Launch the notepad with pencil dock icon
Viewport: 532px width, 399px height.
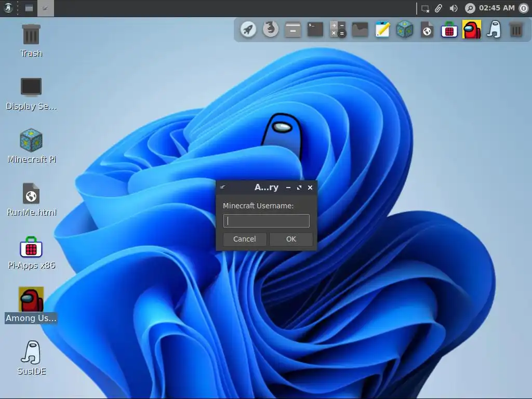point(382,30)
